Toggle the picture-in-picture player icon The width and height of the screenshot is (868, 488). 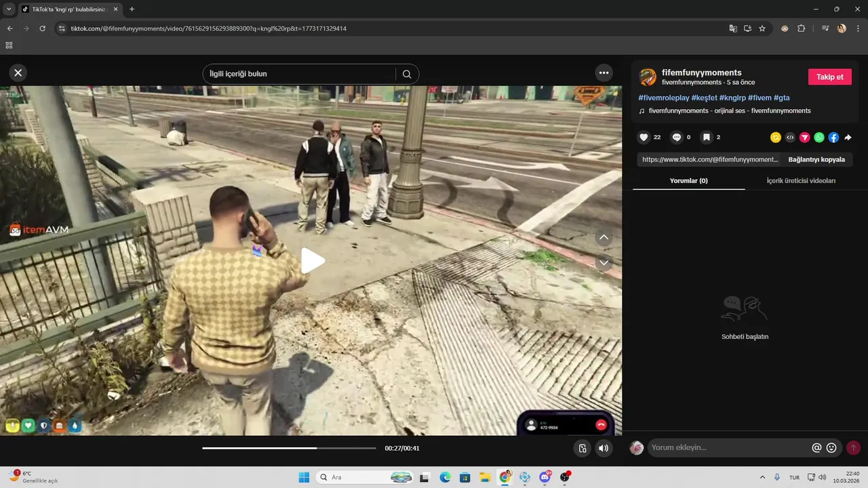pos(582,448)
